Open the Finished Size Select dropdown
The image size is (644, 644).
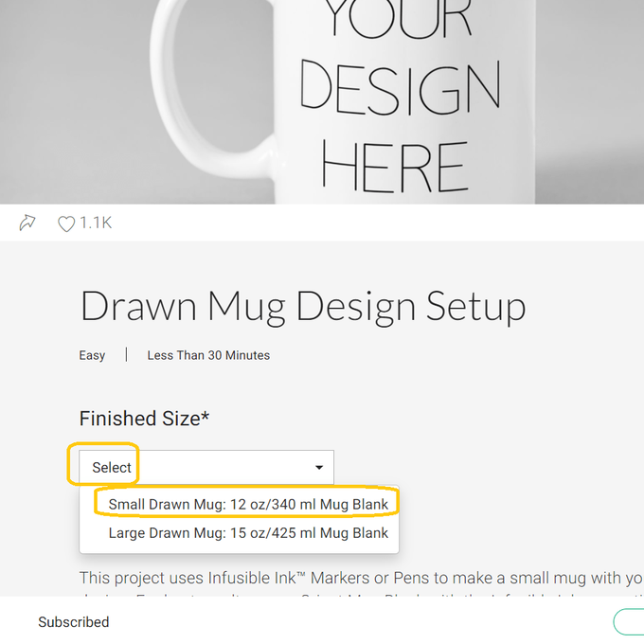pyautogui.click(x=206, y=467)
